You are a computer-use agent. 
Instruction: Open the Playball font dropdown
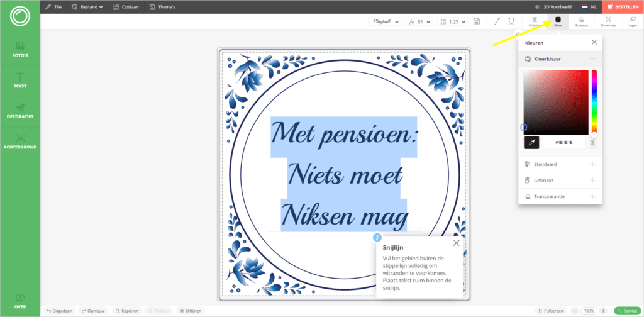pyautogui.click(x=385, y=21)
